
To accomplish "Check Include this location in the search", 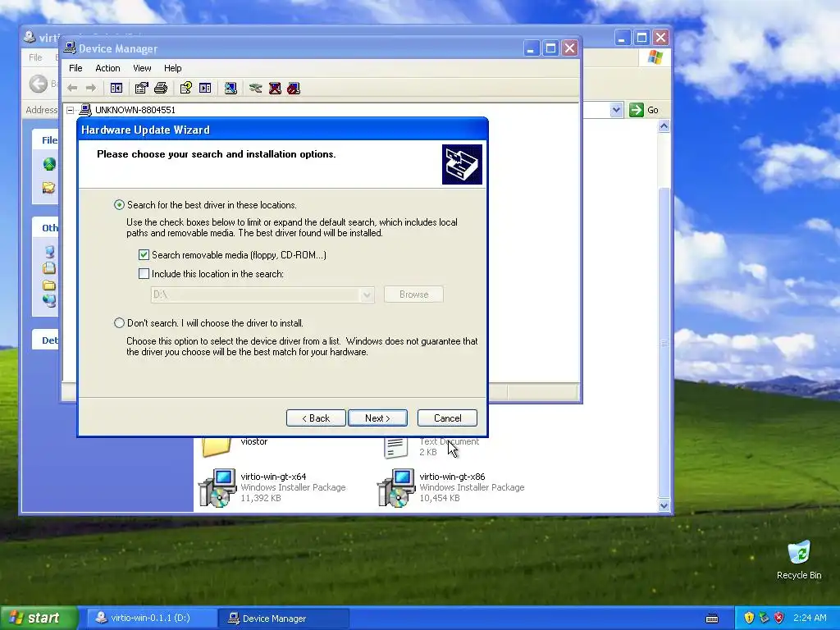I will (144, 273).
